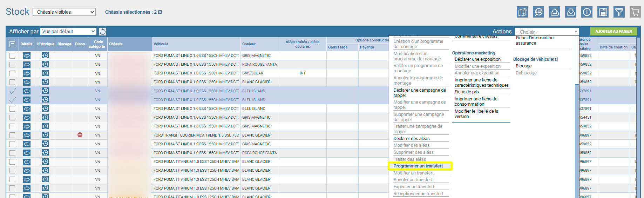Check the BLEU ISLAND 155CH row checkbox

(12, 109)
